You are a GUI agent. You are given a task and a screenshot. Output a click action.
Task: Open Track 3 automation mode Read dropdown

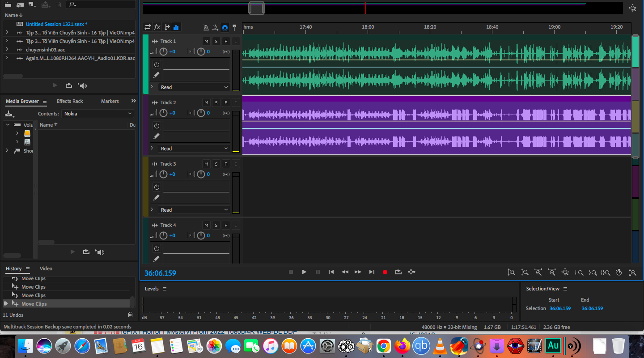point(194,210)
